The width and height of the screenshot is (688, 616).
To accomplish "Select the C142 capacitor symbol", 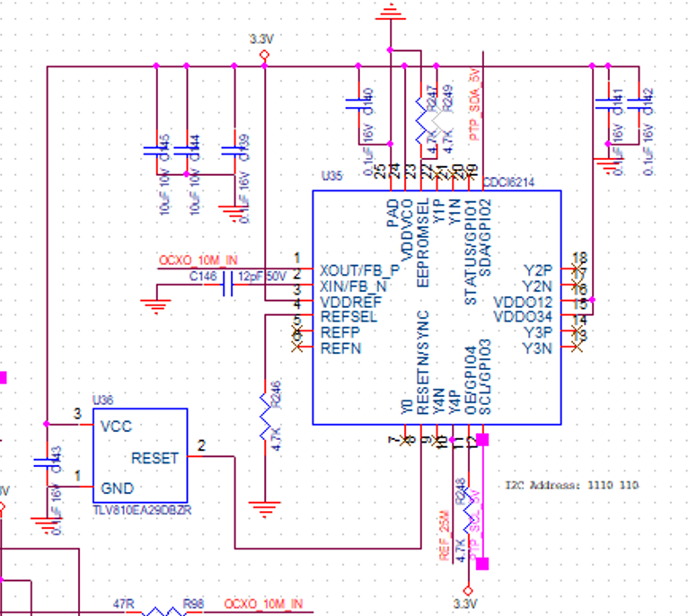I will coord(639,104).
